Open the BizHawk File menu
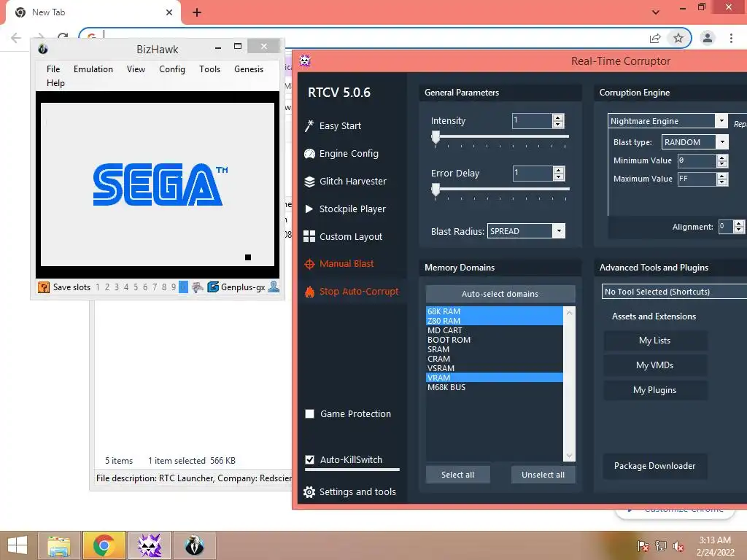The image size is (747, 560). [x=53, y=69]
